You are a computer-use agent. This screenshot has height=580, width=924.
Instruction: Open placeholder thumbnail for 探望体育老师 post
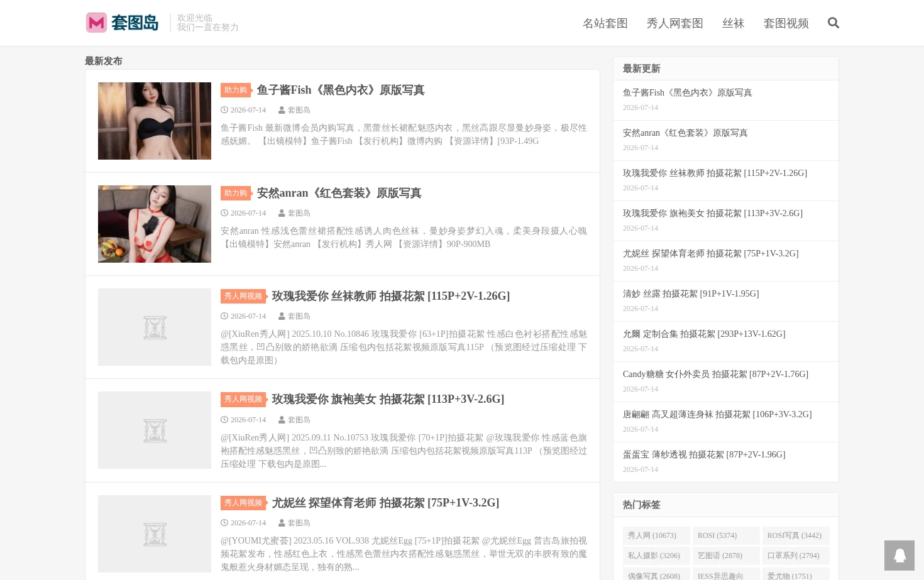tap(155, 533)
